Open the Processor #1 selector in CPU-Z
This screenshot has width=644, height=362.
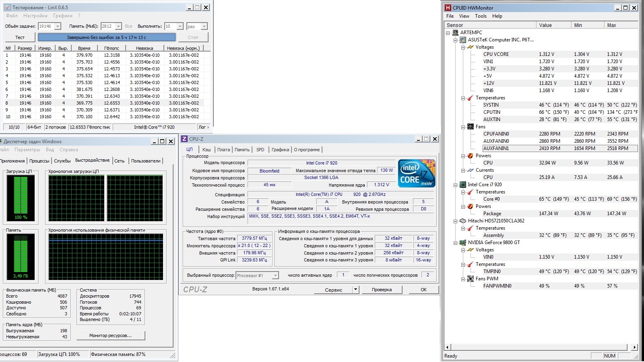257,276
